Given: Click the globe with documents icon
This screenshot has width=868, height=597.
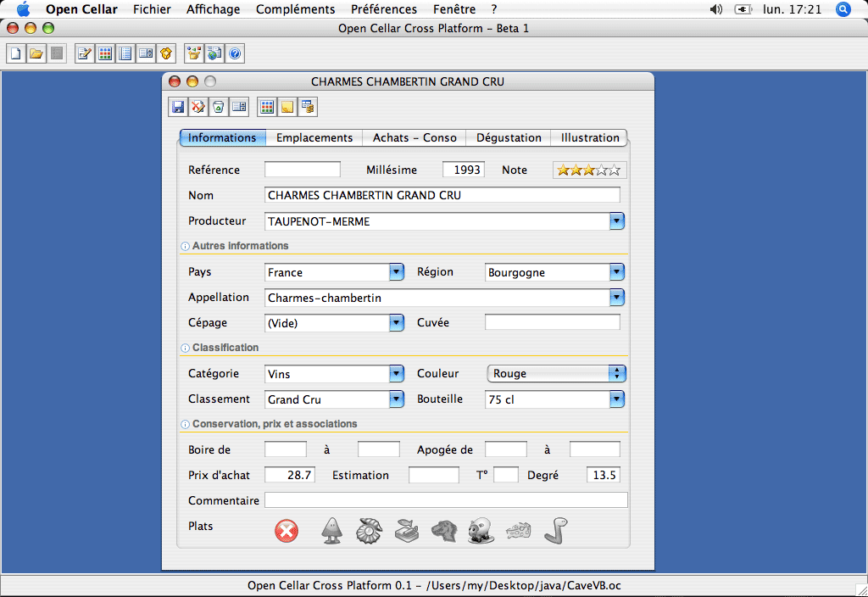Looking at the screenshot, I should pos(214,53).
